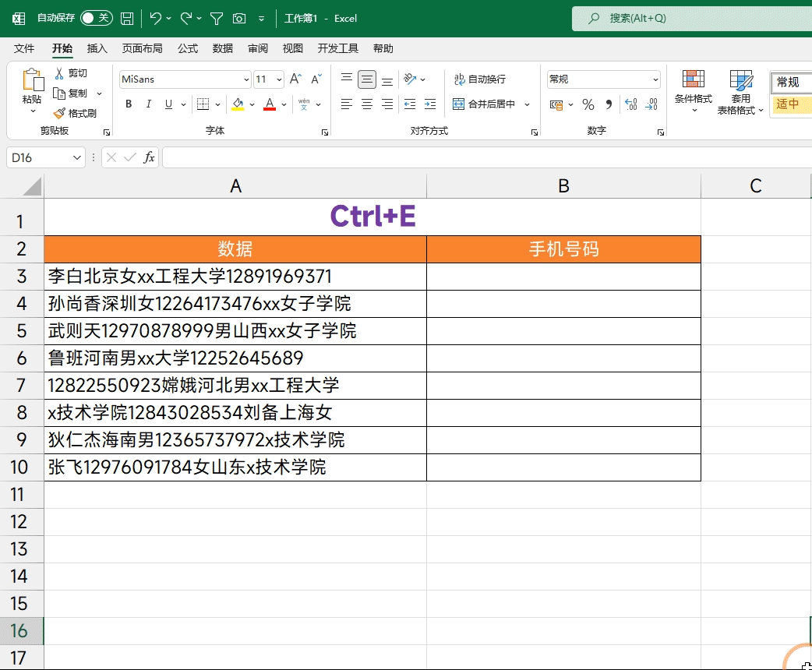Click the Insert Function fx icon

(x=149, y=157)
